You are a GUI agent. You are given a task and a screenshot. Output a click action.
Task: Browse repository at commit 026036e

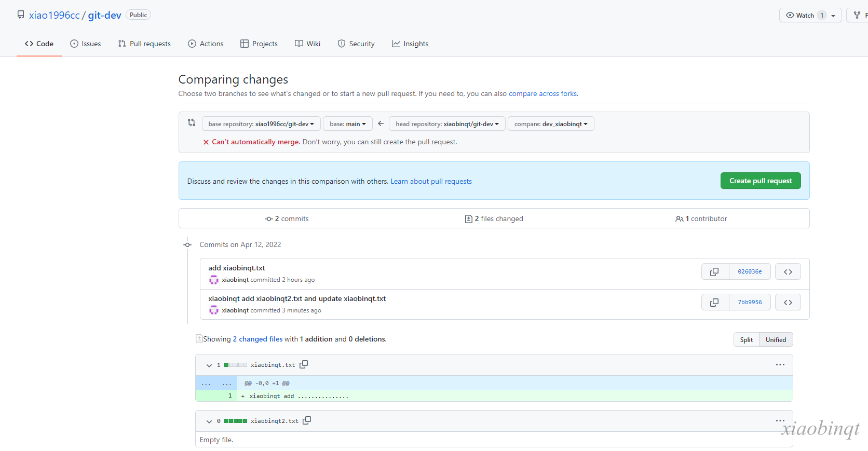[x=788, y=271]
